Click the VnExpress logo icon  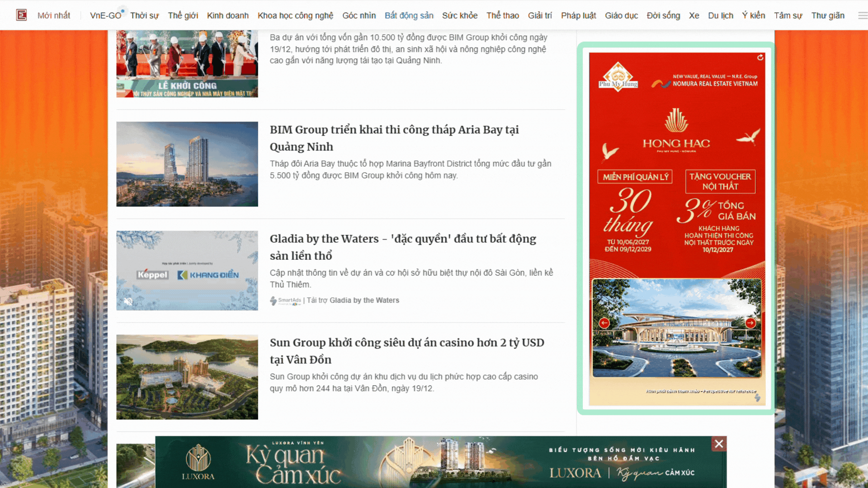tap(21, 15)
